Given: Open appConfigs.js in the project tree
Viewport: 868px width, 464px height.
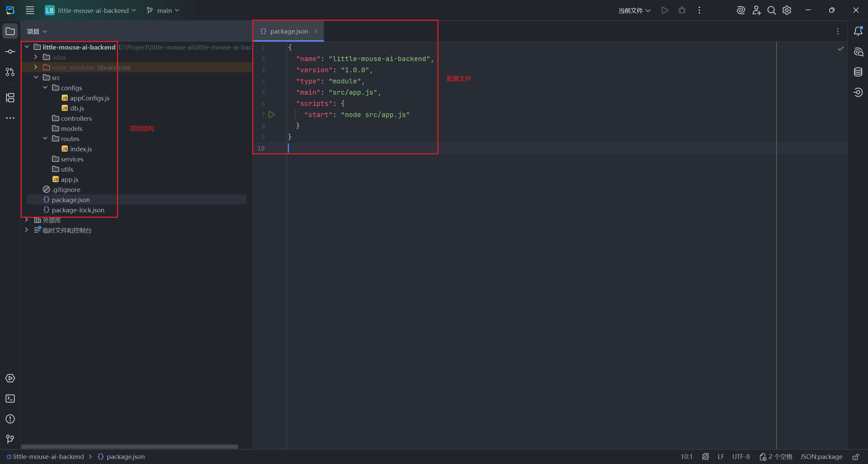Looking at the screenshot, I should (89, 98).
